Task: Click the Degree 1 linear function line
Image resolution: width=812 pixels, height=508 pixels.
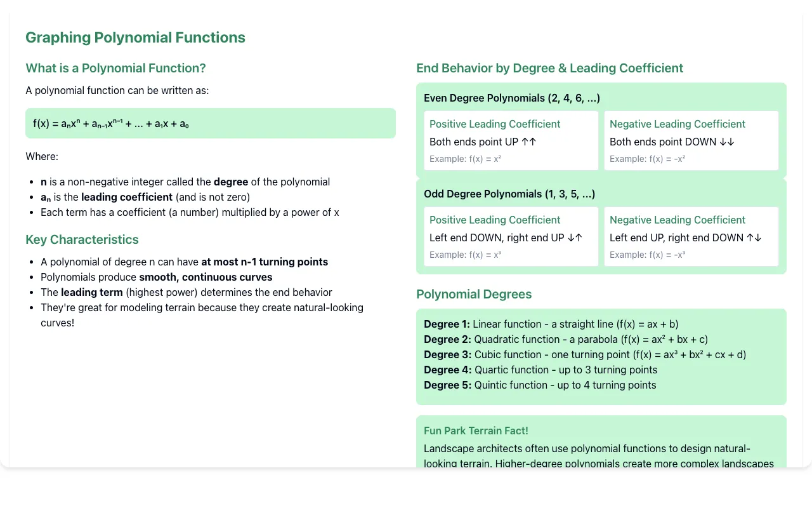Action: (551, 324)
